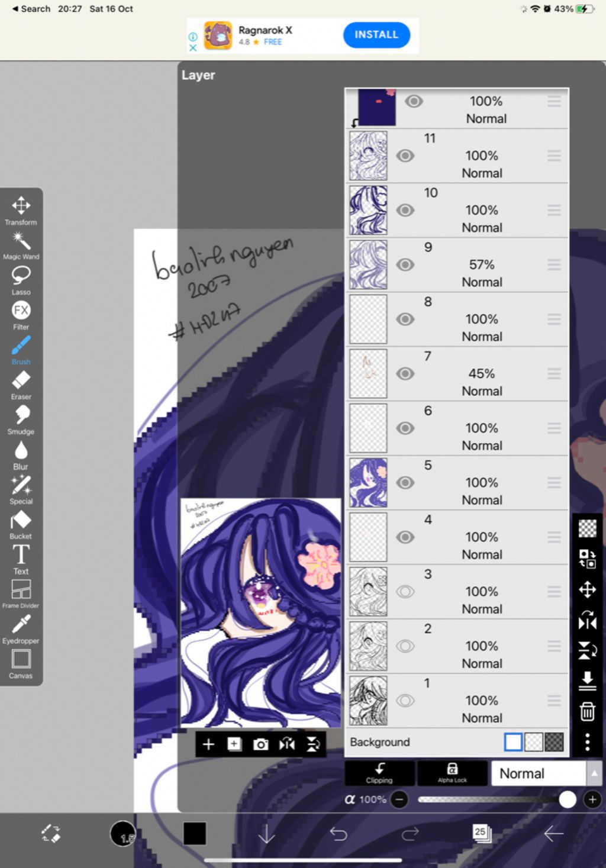
Task: Tap the INSTALL button for Ragnarok X
Action: [x=376, y=35]
